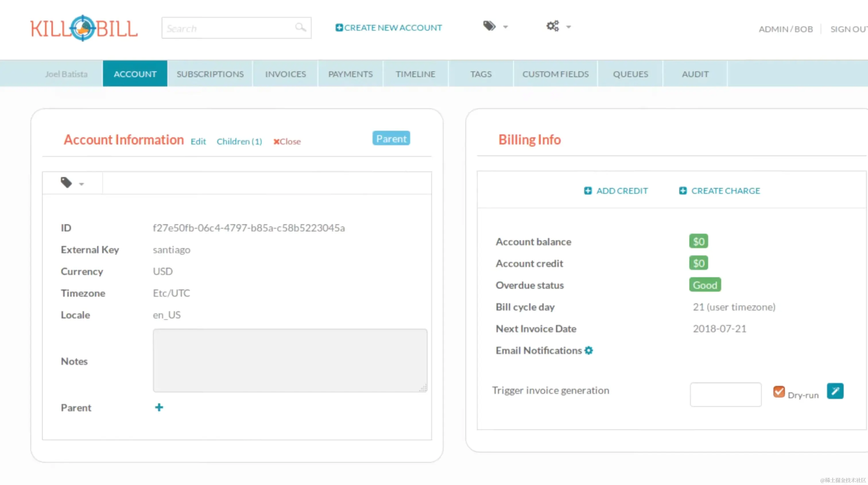This screenshot has width=868, height=485.
Task: Click the plus icon next to Parent
Action: [159, 408]
